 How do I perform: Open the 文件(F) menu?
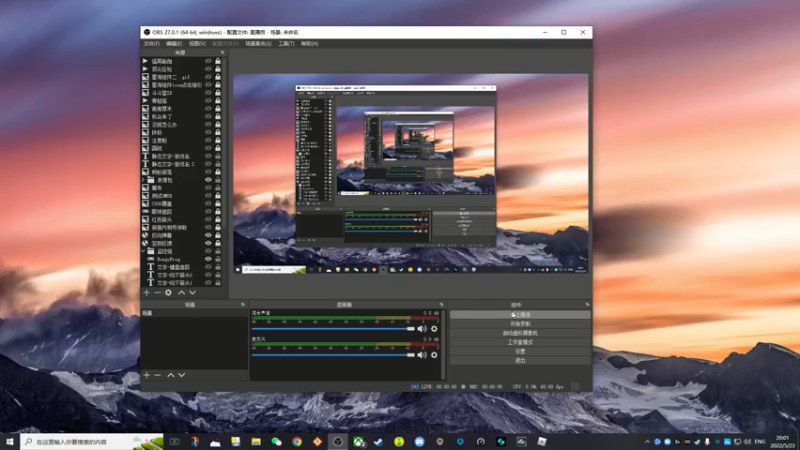tap(152, 44)
